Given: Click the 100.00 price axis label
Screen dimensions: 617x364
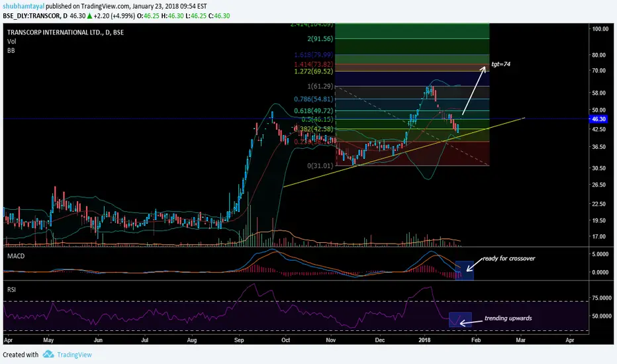Looking at the screenshot, I should click(600, 28).
